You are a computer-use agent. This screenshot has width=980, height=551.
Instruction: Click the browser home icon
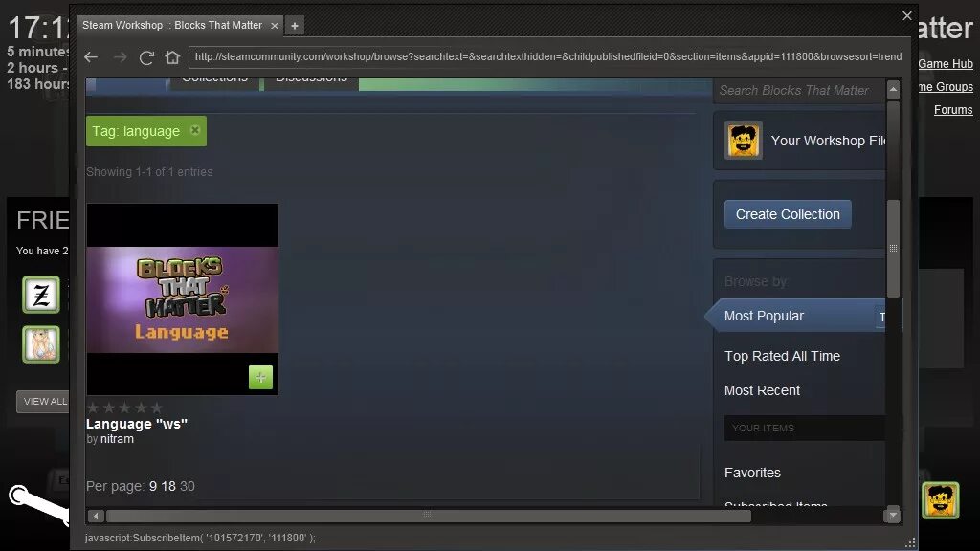point(172,57)
